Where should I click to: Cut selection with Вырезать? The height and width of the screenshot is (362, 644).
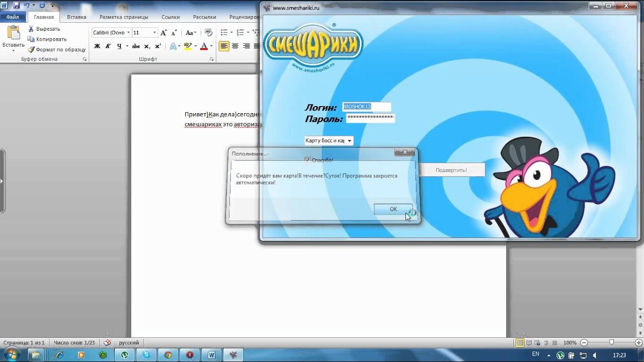click(x=44, y=29)
